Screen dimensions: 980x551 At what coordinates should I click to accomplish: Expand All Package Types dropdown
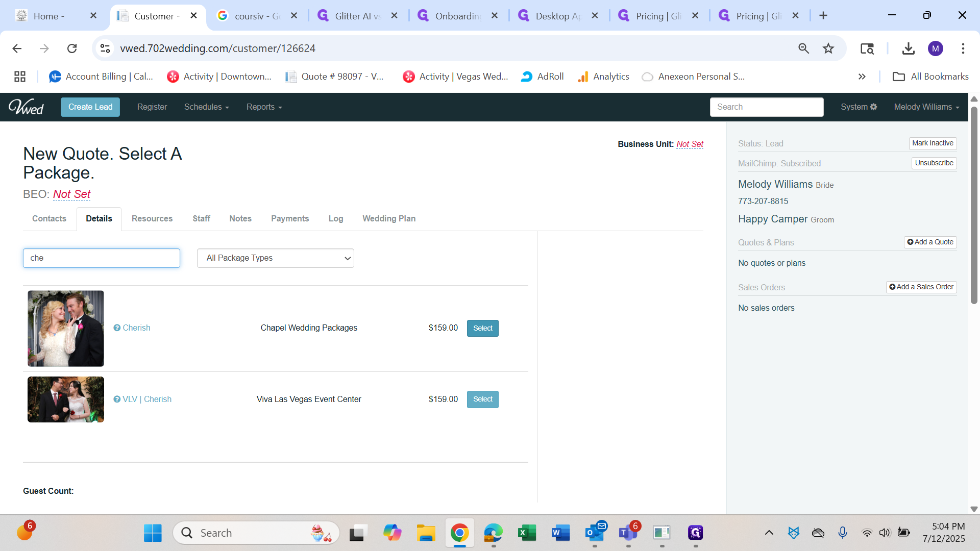(275, 258)
